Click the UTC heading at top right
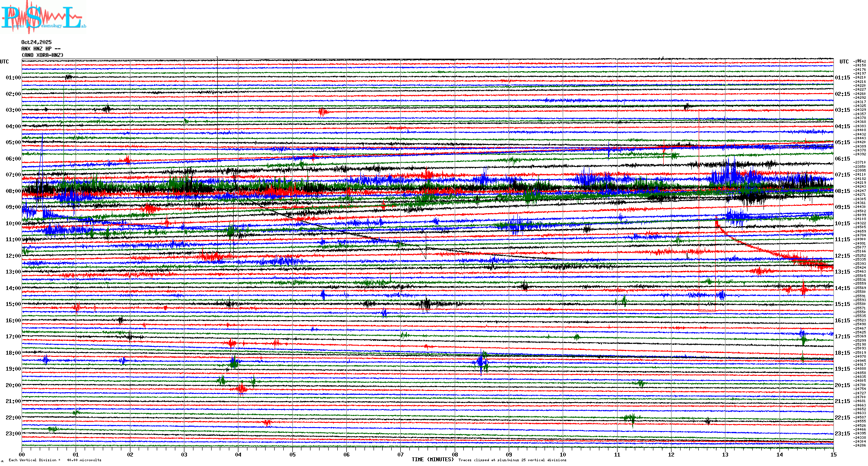Viewport: 868px width, 466px height. click(844, 62)
